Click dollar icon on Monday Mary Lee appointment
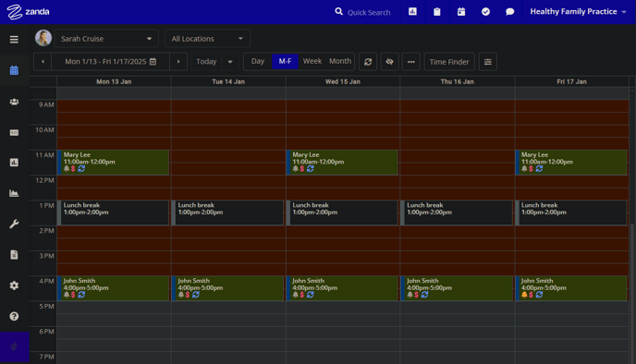This screenshot has width=636, height=364. 73,169
